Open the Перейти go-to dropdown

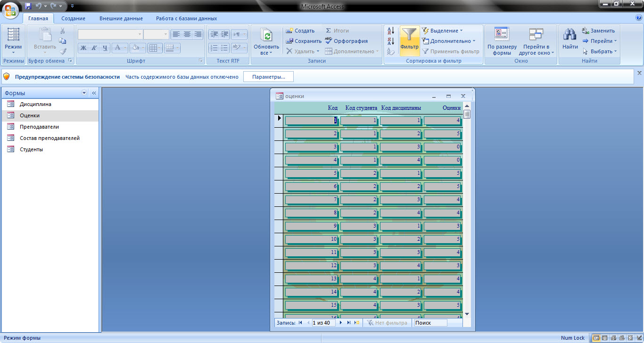pos(600,41)
